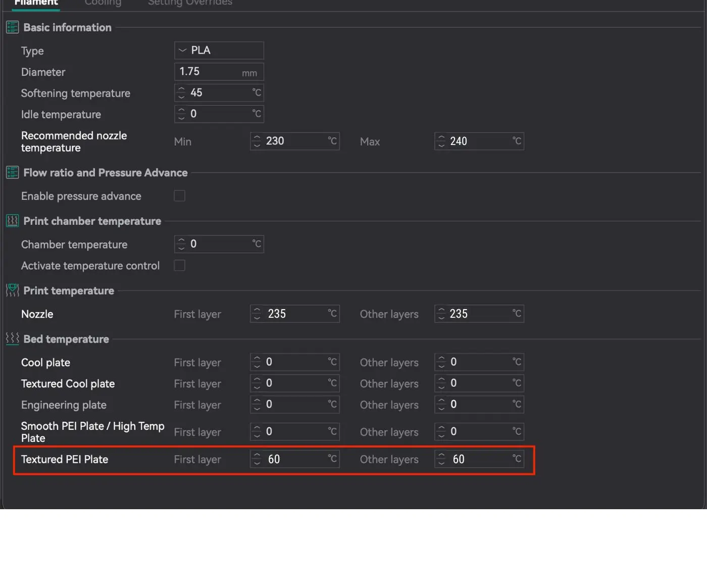Adjust the Idle temperature stepper arrows
Image resolution: width=707 pixels, height=588 pixels.
181,114
